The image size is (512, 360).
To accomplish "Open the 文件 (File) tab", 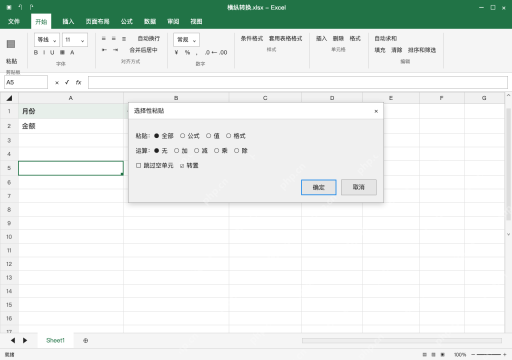I will pyautogui.click(x=14, y=21).
